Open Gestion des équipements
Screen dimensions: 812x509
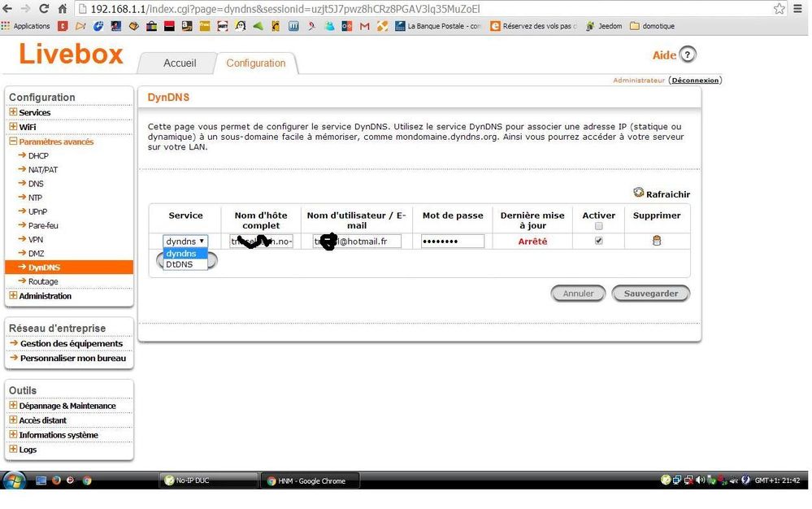72,343
